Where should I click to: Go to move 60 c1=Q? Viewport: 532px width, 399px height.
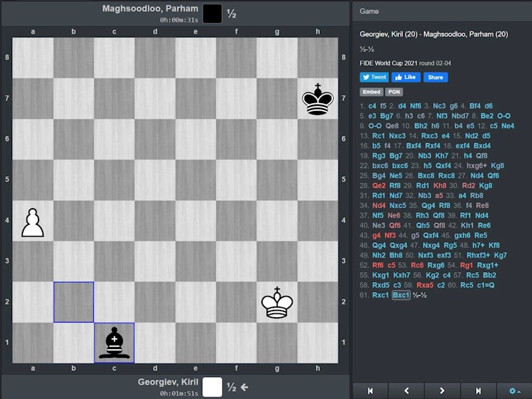(486, 285)
